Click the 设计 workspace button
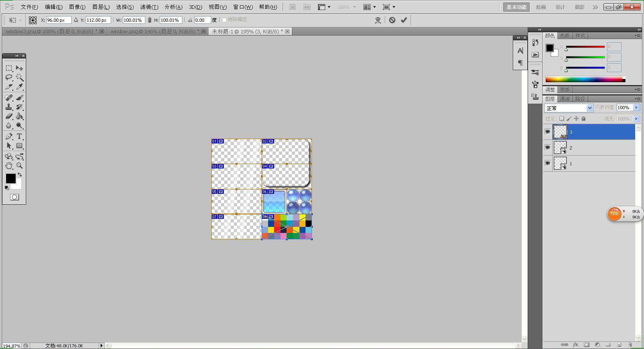Viewport: 644px width, 349px height. (560, 7)
